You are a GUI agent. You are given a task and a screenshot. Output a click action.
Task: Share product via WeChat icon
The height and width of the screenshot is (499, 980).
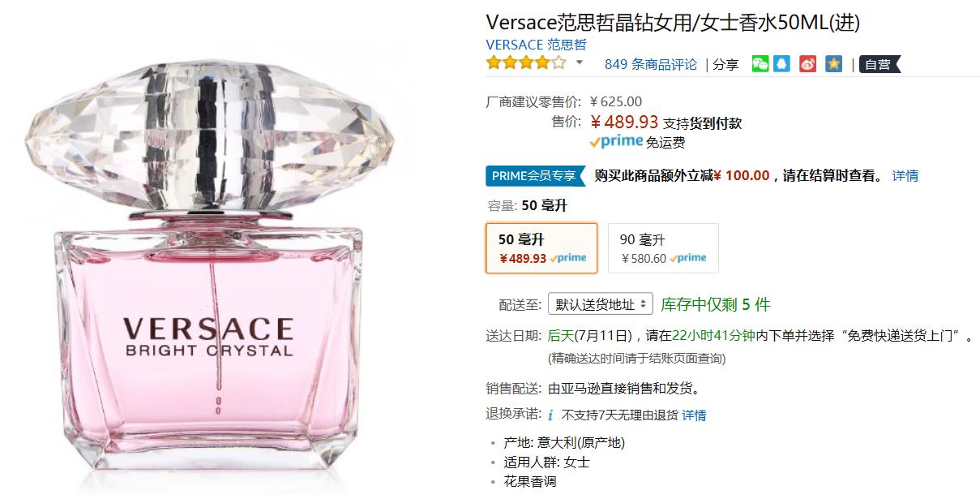760,64
